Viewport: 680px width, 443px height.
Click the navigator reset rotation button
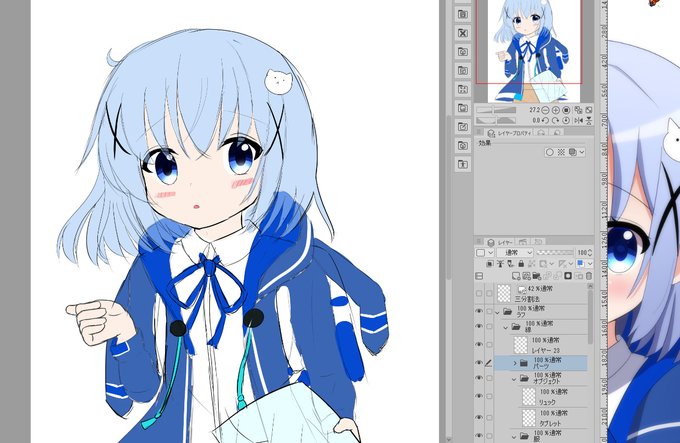[566, 121]
